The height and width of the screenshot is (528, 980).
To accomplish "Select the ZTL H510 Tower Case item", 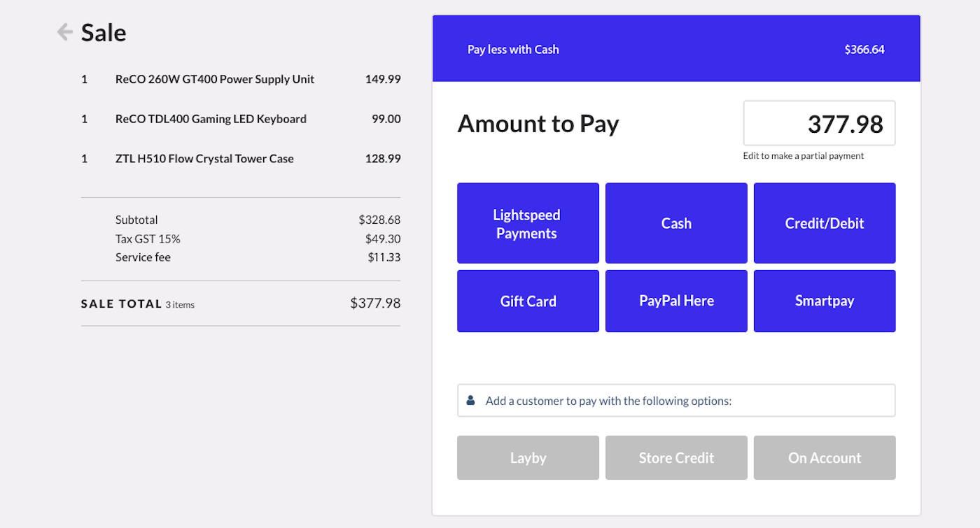I will tap(204, 159).
